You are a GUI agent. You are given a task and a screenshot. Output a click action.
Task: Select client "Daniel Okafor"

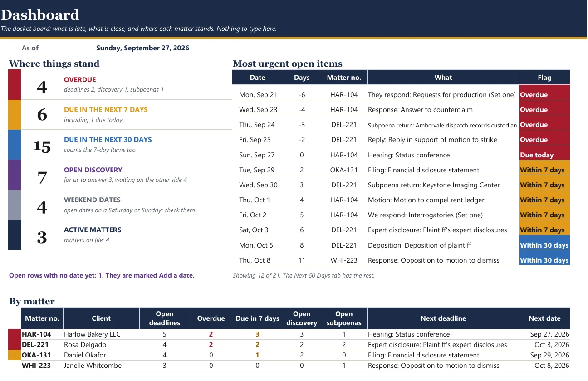(x=85, y=355)
